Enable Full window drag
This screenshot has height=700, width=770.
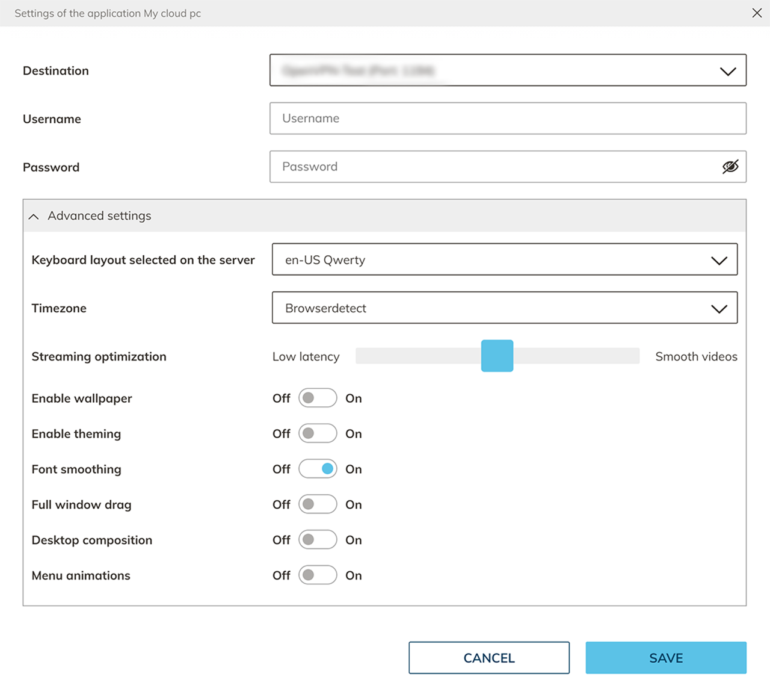click(318, 504)
